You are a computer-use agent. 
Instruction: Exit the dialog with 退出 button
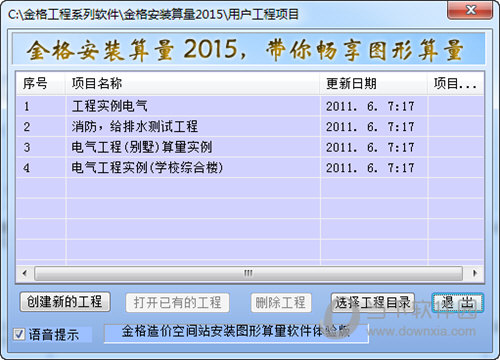458,303
